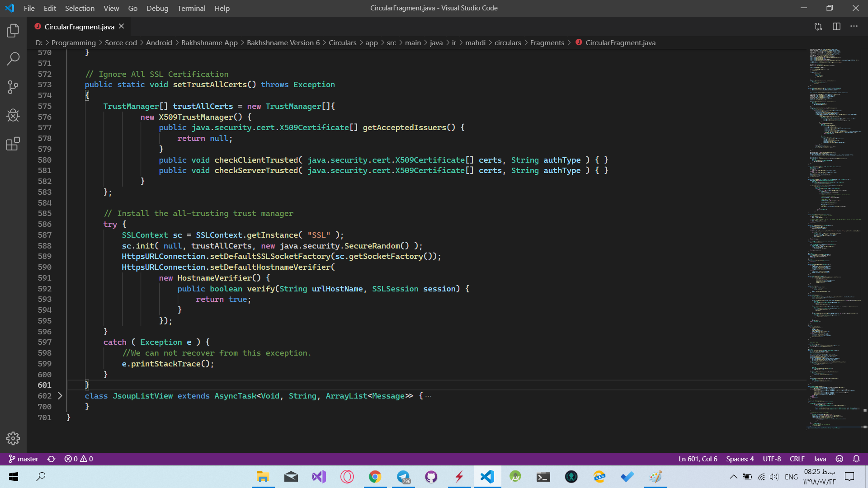This screenshot has width=868, height=488.
Task: Click UTF-8 encoding in status bar
Action: (772, 459)
